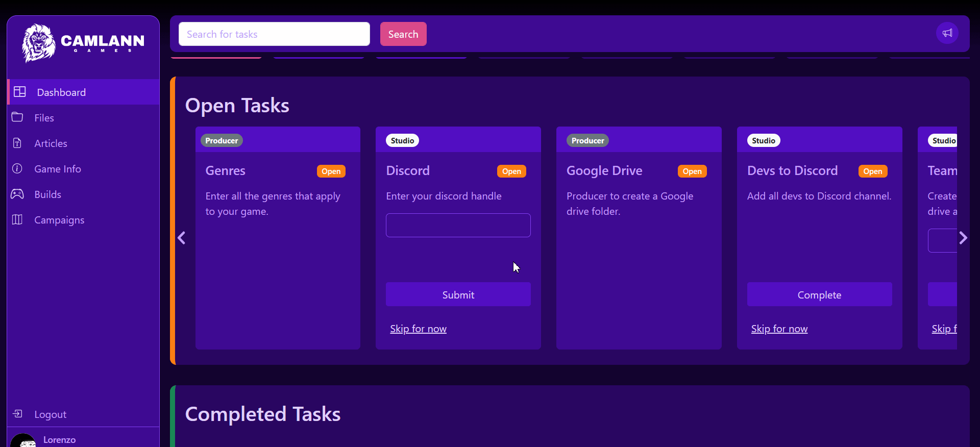
Task: Click the Logout link
Action: (50, 414)
